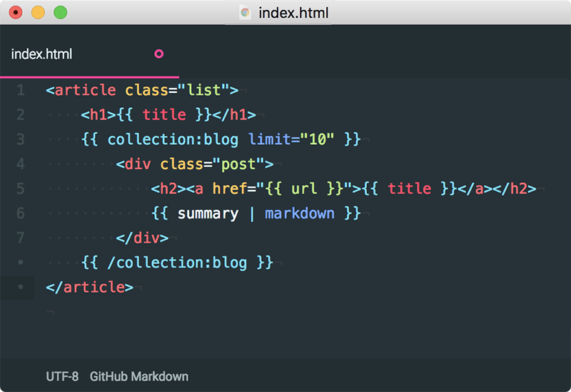Click line number 5 in the gutter
This screenshot has width=571, height=392.
click(x=21, y=189)
